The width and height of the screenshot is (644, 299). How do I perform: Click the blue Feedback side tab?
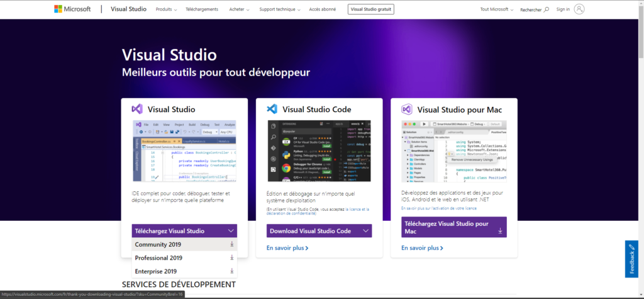631,259
